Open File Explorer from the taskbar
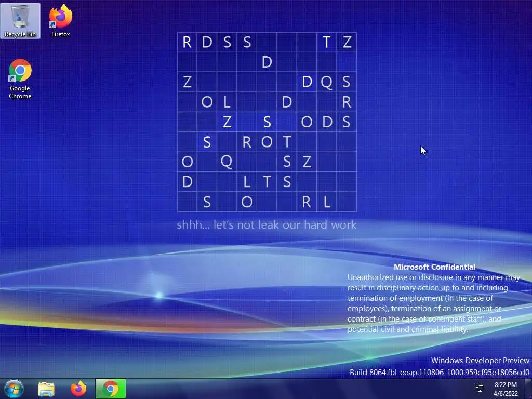The height and width of the screenshot is (399, 532). point(46,389)
